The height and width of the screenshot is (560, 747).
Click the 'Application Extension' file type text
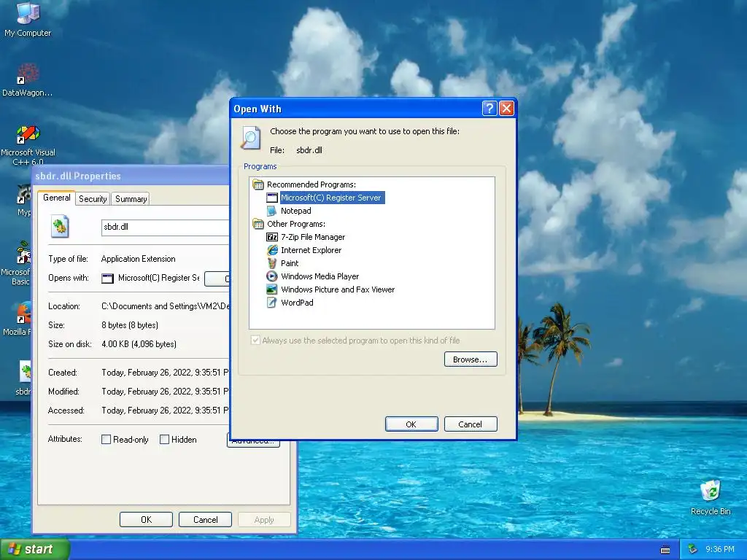tap(138, 259)
